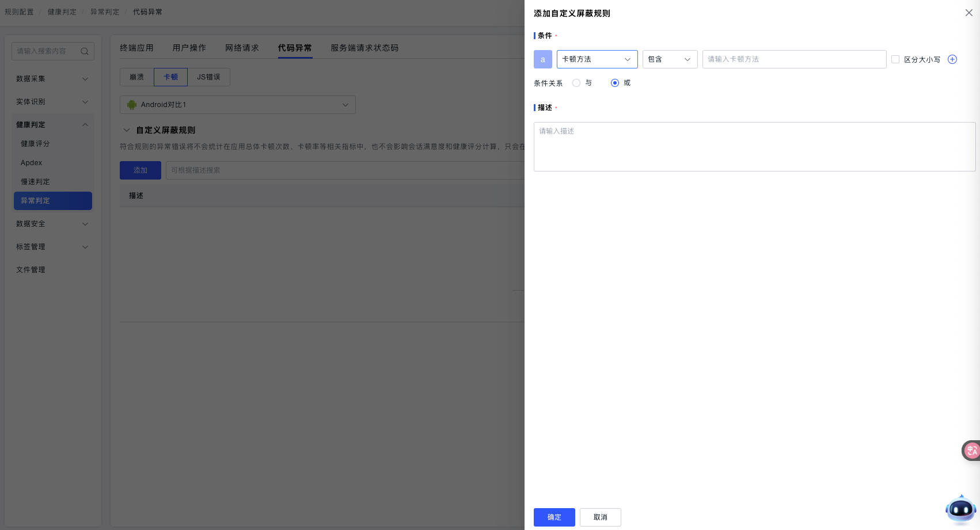Viewport: 980px width, 530px height.
Task: Collapse the 自定义屏蔽规则 section chevron
Action: tap(127, 130)
